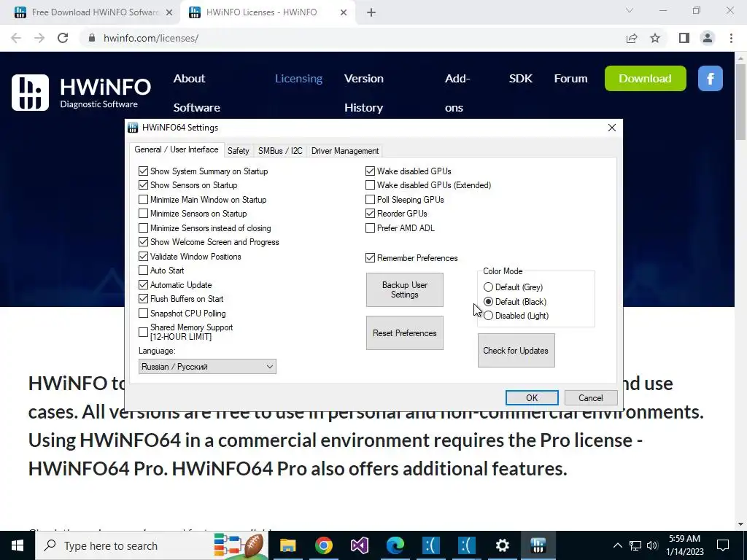The image size is (747, 560).
Task: Enable Minimize Main Window on Startup
Action: [143, 200]
